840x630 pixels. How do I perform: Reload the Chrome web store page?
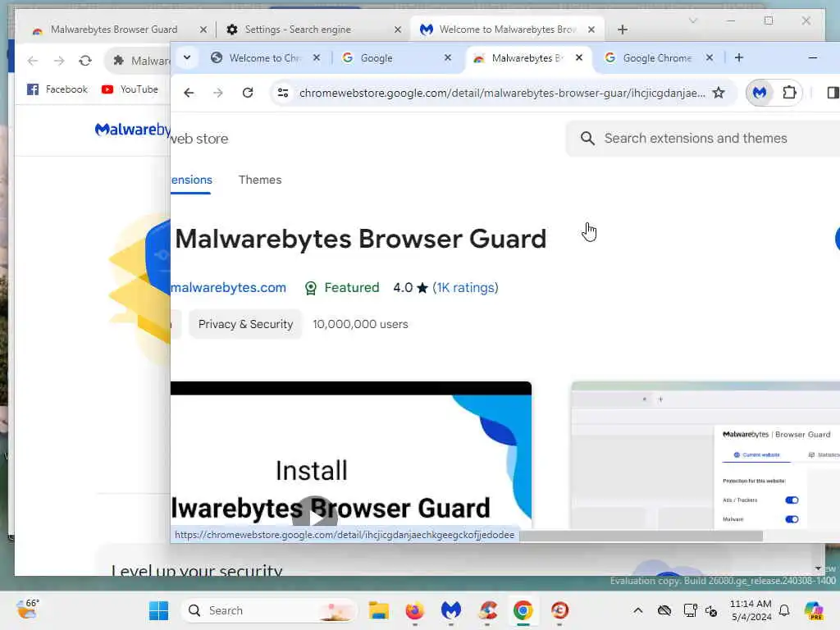248,93
